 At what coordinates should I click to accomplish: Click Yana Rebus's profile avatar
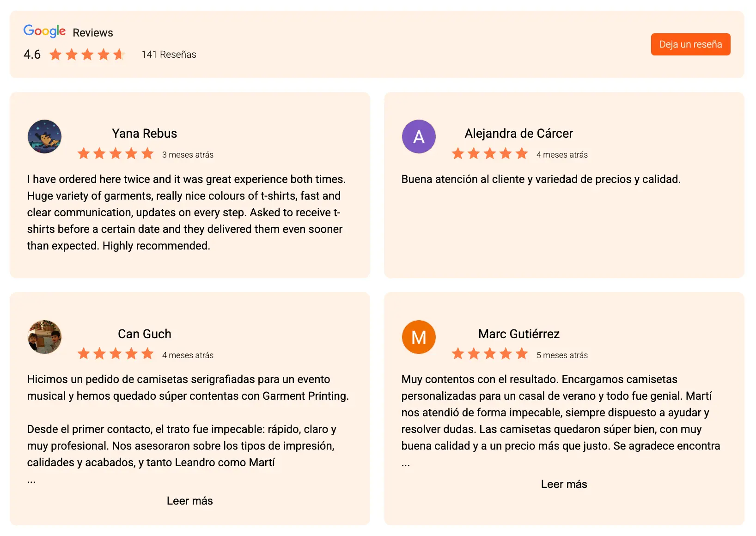tap(44, 137)
